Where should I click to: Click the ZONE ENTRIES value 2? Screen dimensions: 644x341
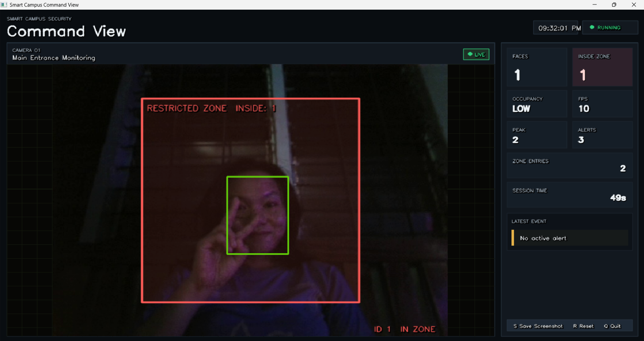623,168
